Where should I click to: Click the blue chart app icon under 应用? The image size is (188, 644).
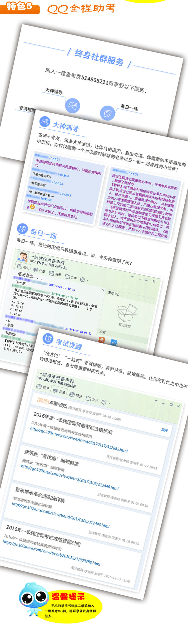coord(114,342)
